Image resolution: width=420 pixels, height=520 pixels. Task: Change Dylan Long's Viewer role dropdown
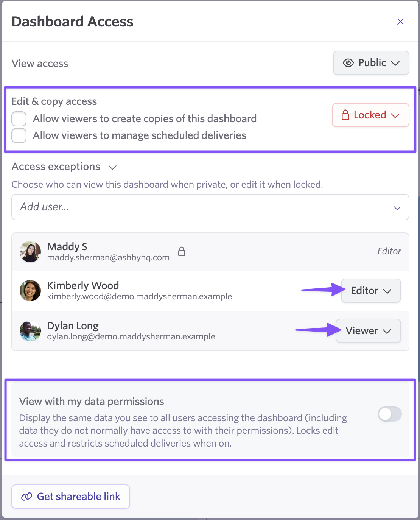(368, 331)
